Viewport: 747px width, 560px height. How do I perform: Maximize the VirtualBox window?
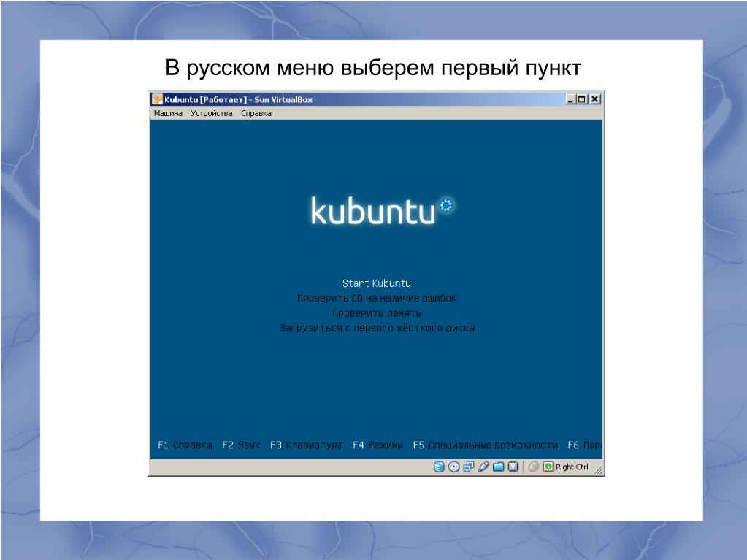(582, 99)
